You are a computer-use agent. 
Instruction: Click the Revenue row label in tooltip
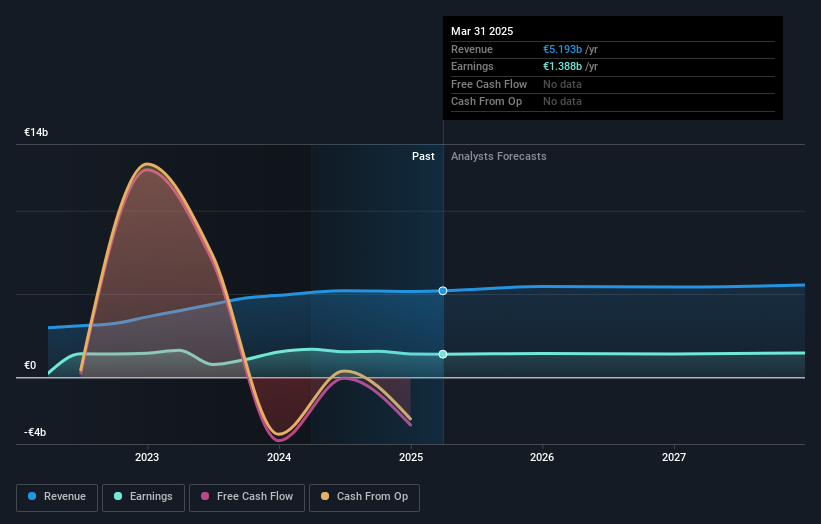[x=472, y=49]
